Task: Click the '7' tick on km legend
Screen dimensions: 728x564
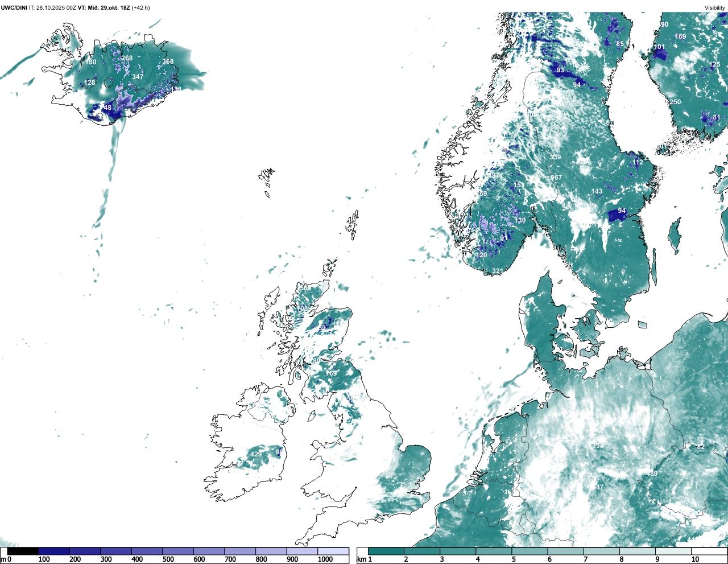Action: point(586,559)
